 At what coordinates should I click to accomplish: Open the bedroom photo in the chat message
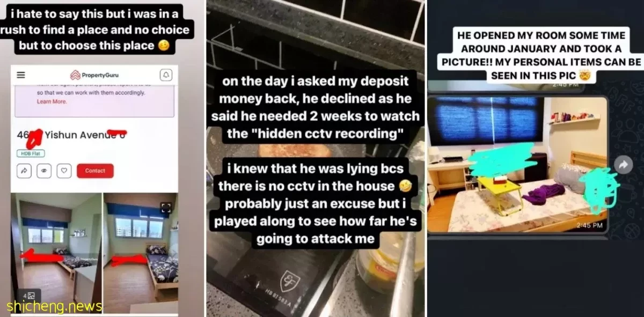pyautogui.click(x=518, y=165)
